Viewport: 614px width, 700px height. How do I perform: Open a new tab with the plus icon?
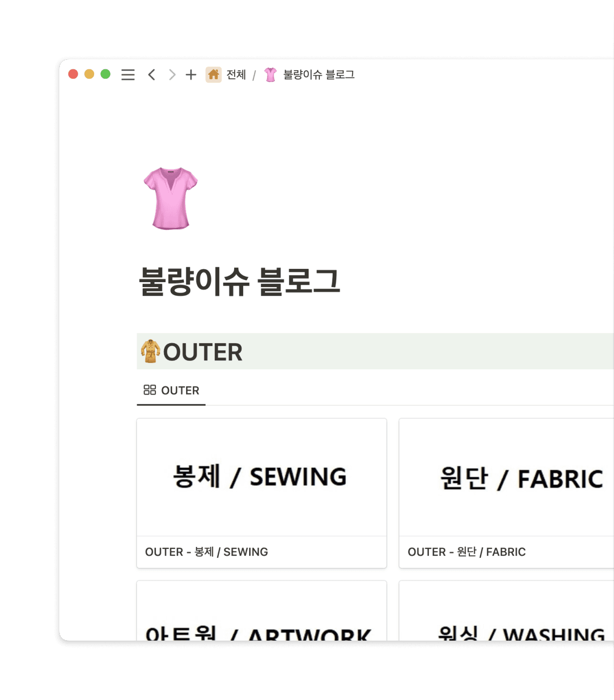191,75
